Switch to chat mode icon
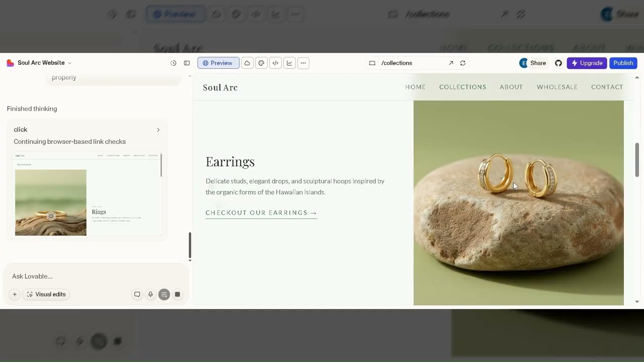 tap(137, 294)
